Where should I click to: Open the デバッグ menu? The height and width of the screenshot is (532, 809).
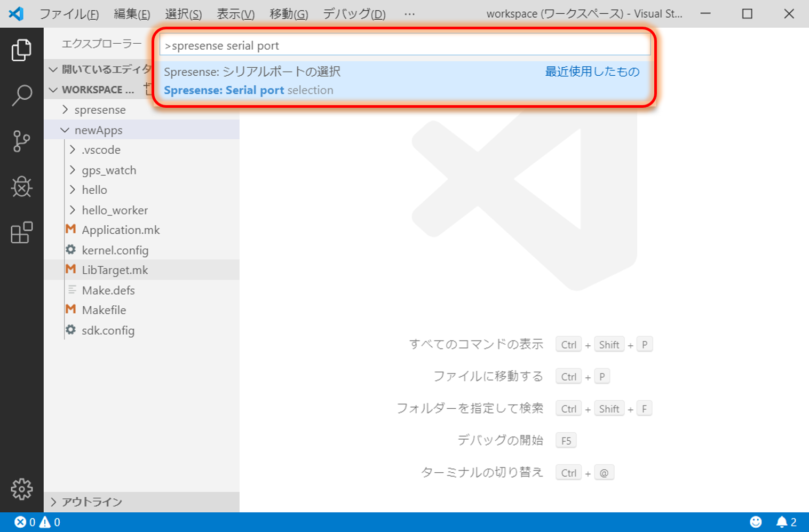[354, 14]
